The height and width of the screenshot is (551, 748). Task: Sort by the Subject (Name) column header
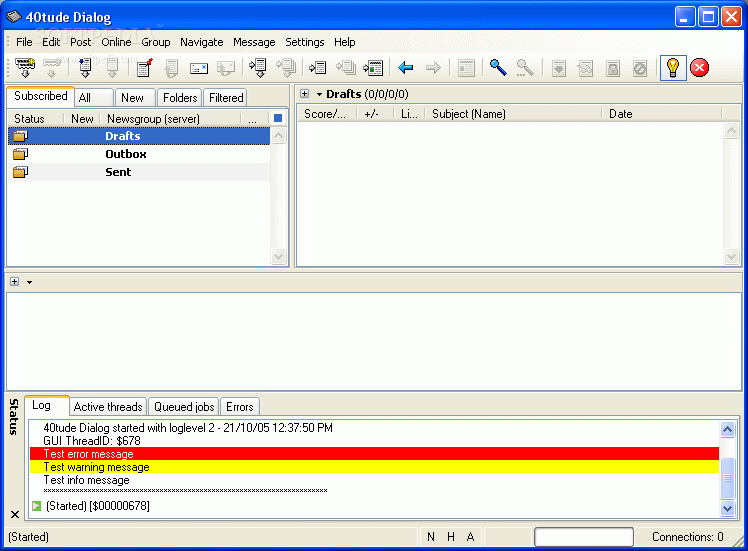tap(513, 114)
